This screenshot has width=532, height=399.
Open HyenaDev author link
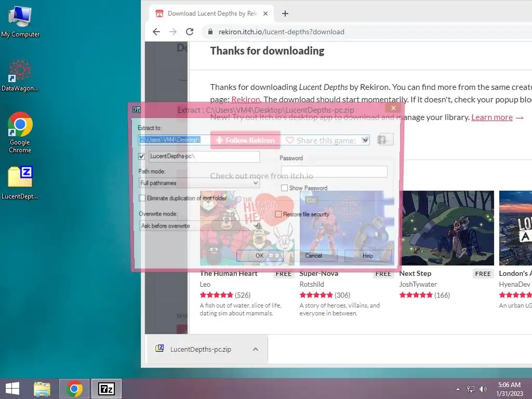point(514,284)
